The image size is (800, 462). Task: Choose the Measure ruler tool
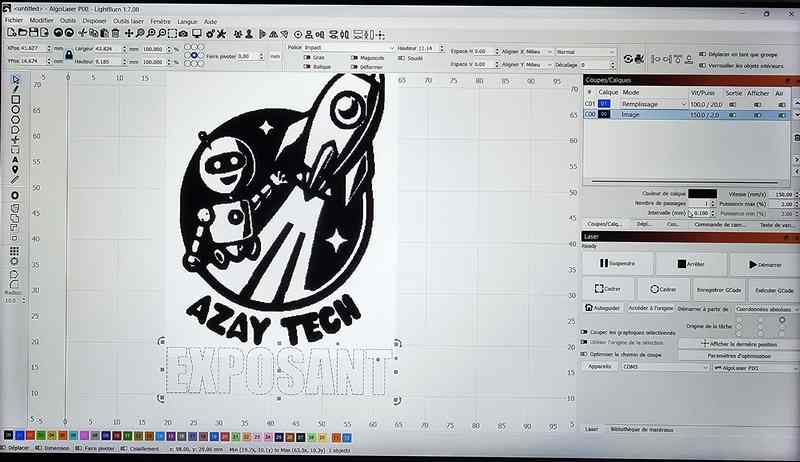click(15, 179)
